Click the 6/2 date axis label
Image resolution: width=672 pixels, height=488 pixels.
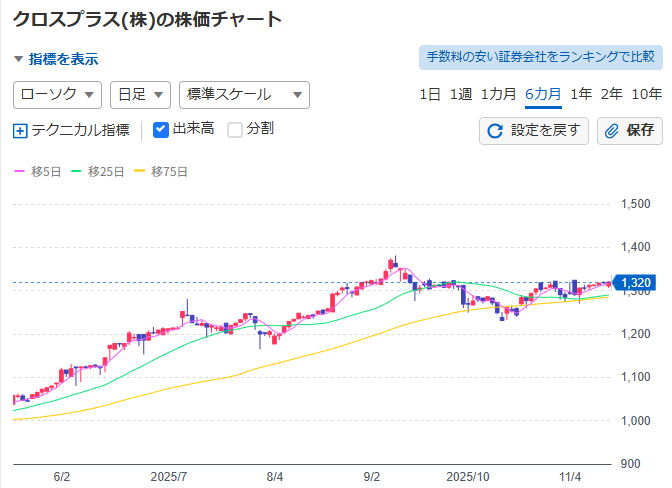point(62,477)
